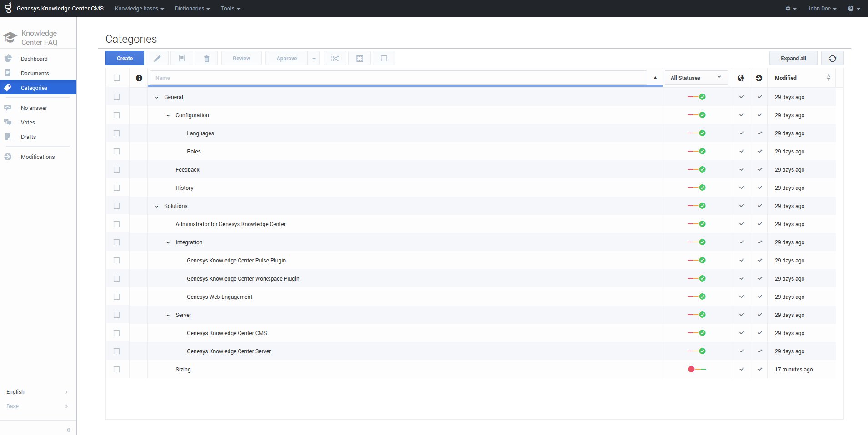Viewport: 868px width, 435px height.
Task: Open the Approve split-button dropdown arrow
Action: click(314, 59)
